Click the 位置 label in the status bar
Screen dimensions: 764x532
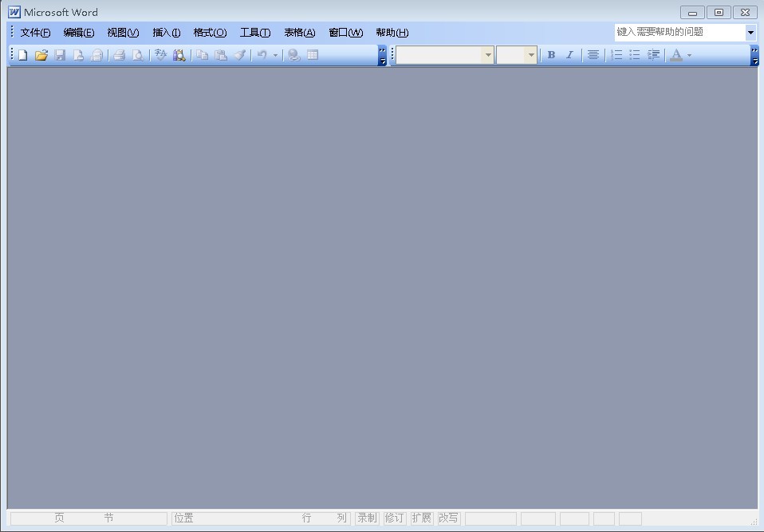pos(183,518)
